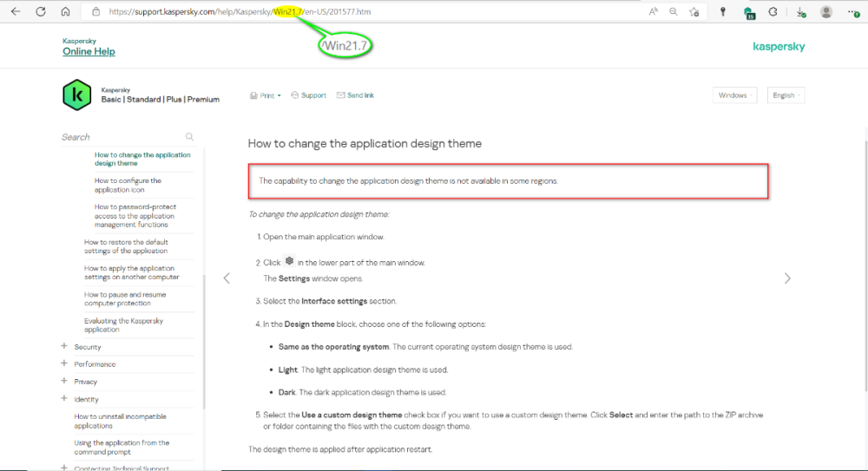Open 'How to password-protect access' topic
The height and width of the screenshot is (471, 868).
coord(135,215)
